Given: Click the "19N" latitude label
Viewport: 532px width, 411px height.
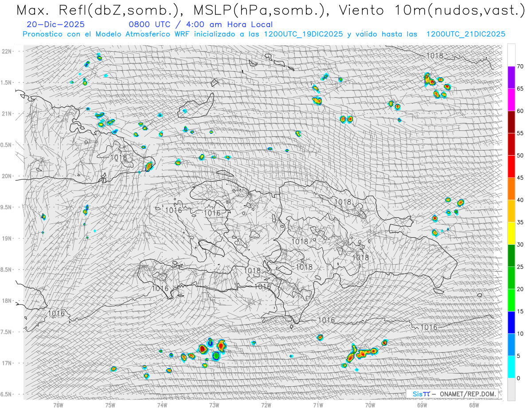Looking at the screenshot, I should pos(7,239).
